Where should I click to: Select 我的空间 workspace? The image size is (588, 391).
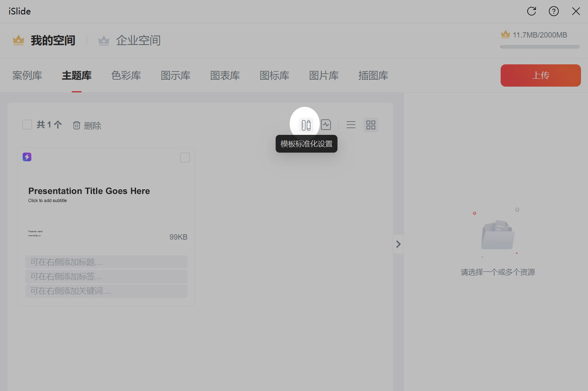click(x=45, y=40)
